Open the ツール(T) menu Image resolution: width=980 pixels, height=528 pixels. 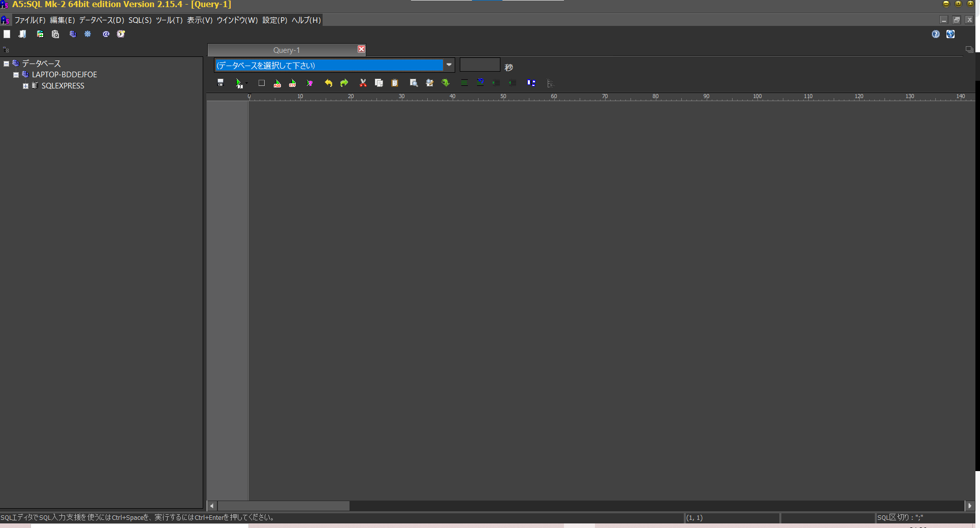(169, 20)
